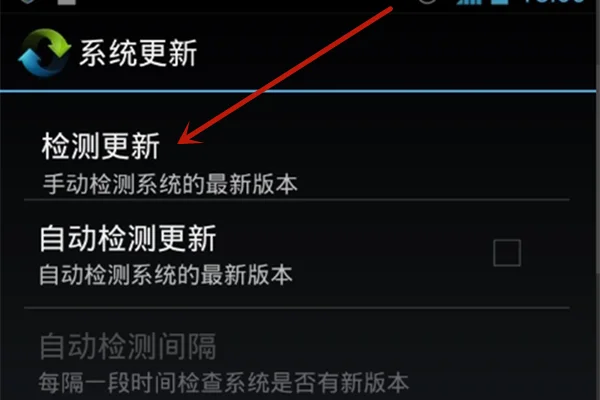Tap the divider line above 自动检测间隔
The height and width of the screenshot is (400, 600).
click(x=297, y=307)
